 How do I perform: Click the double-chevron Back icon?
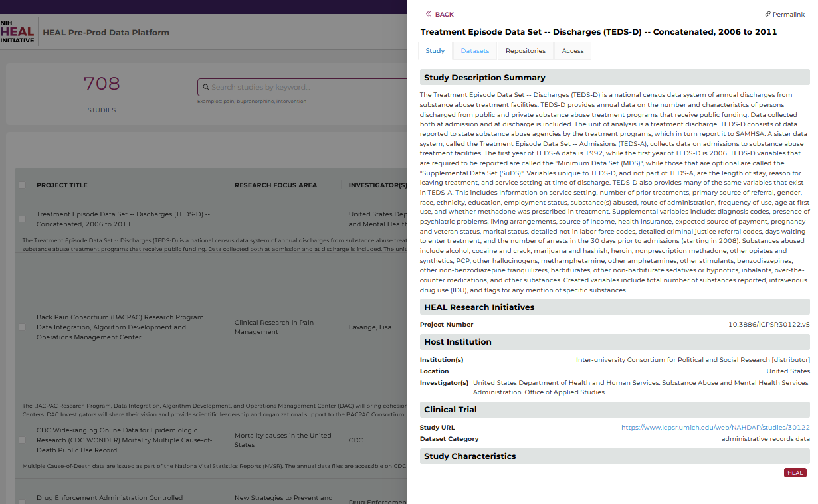(x=429, y=14)
